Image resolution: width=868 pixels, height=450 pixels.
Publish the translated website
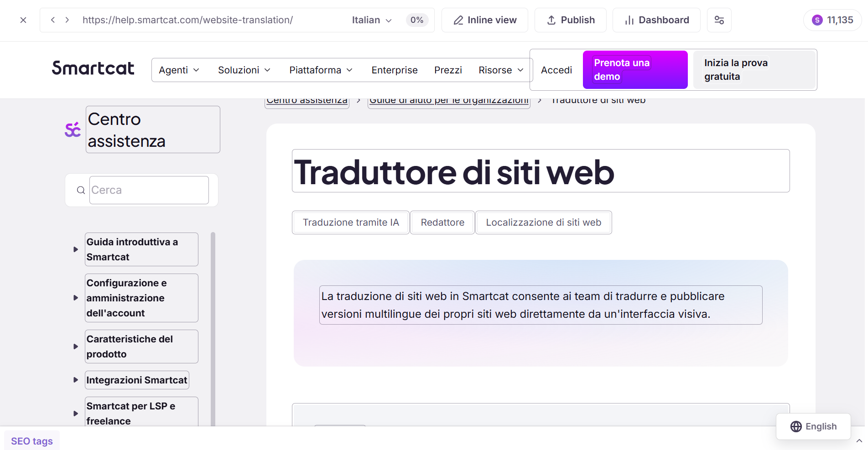click(571, 20)
